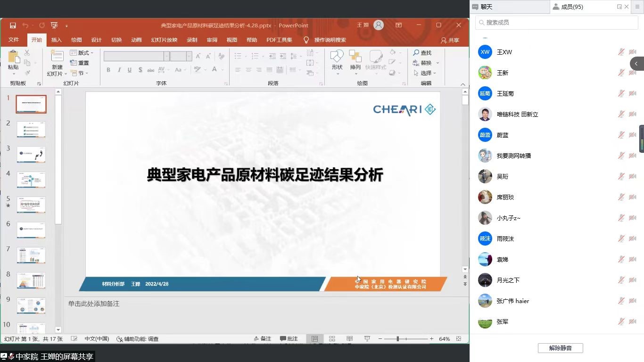
Task: Click the Arrange (排列) icon
Action: tap(355, 57)
